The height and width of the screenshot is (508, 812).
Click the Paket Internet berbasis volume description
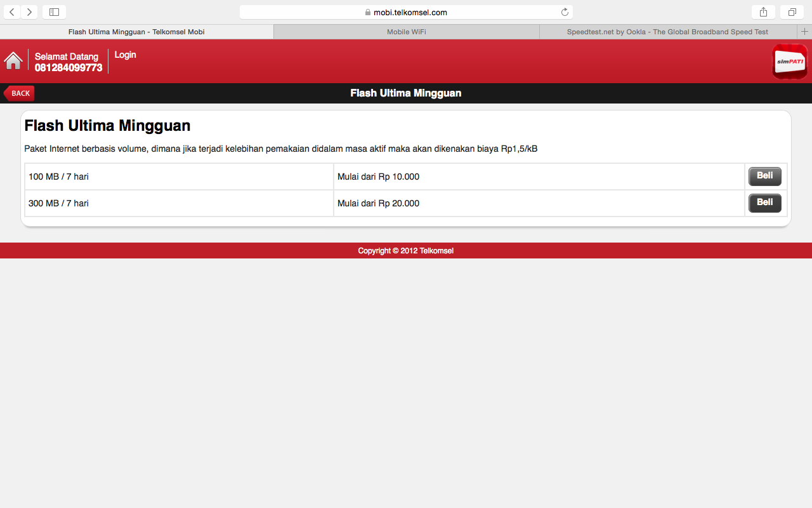[x=281, y=149]
